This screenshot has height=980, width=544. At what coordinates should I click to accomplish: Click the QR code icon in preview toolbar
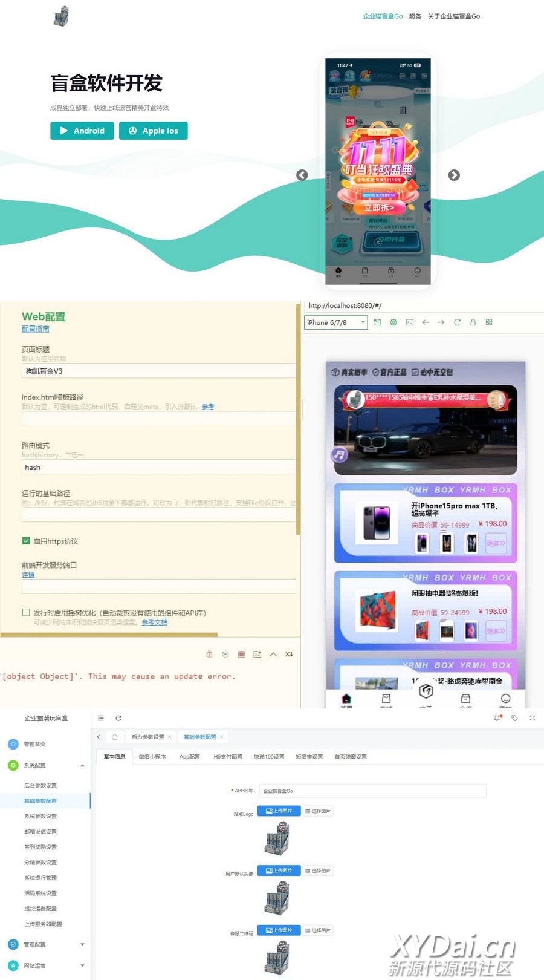[x=489, y=322]
